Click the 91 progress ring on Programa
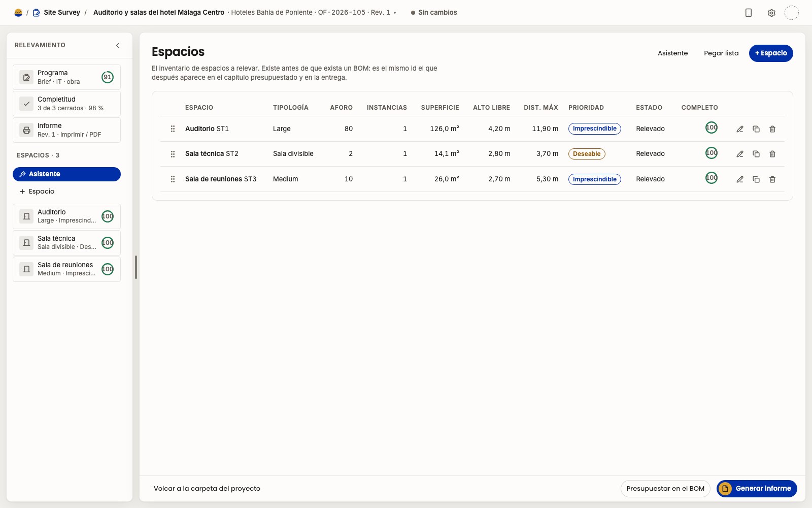Viewport: 812px width, 508px height. pyautogui.click(x=108, y=77)
